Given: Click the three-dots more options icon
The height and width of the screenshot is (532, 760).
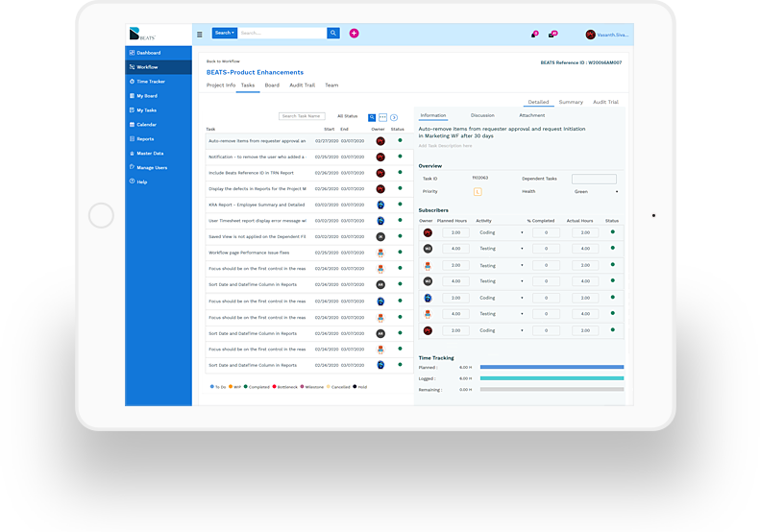Looking at the screenshot, I should (x=383, y=116).
